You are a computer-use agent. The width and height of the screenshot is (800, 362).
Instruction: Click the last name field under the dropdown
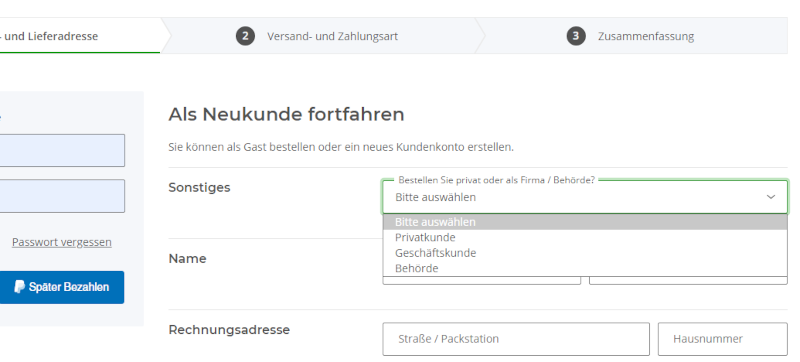[x=688, y=280]
